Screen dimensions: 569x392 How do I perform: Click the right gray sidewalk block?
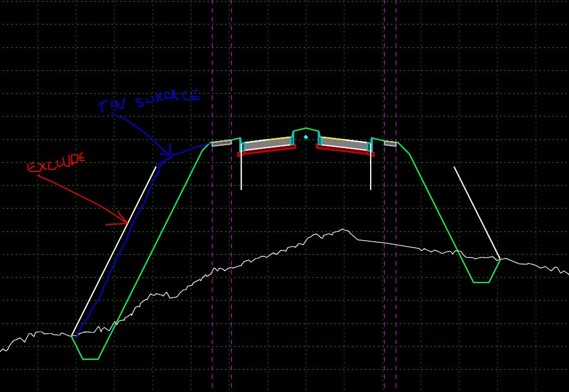tap(390, 143)
